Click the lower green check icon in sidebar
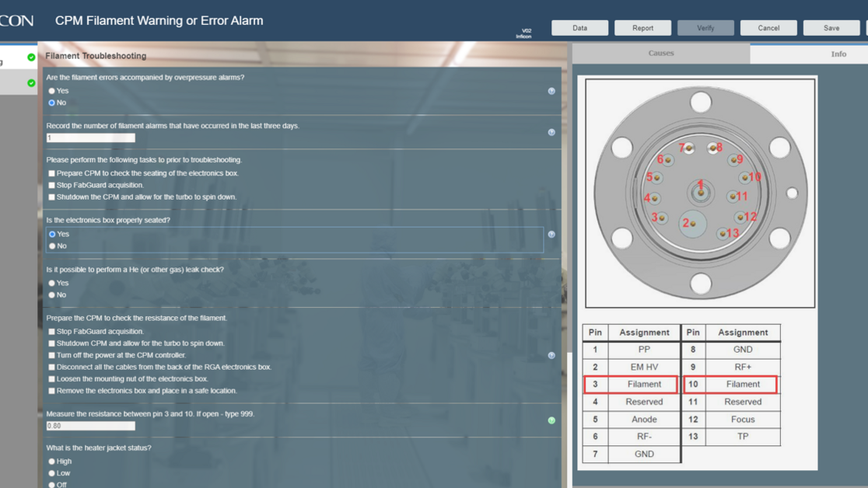The width and height of the screenshot is (868, 488). [x=31, y=83]
